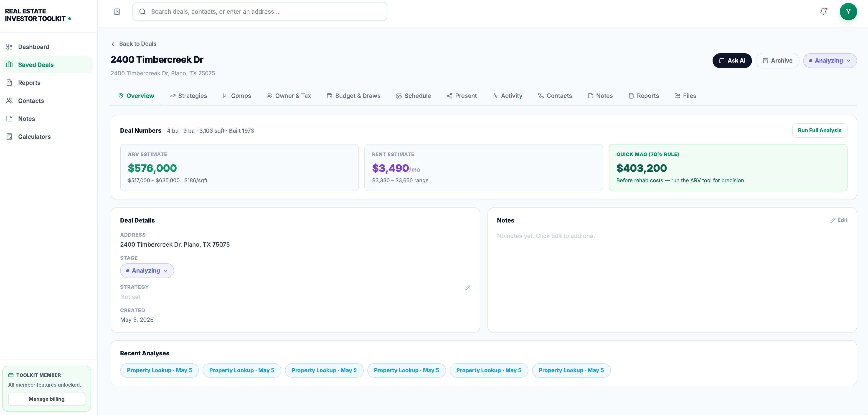Click the Real Estate Investor Toolkit logo
This screenshot has height=415, width=868.
click(x=38, y=15)
